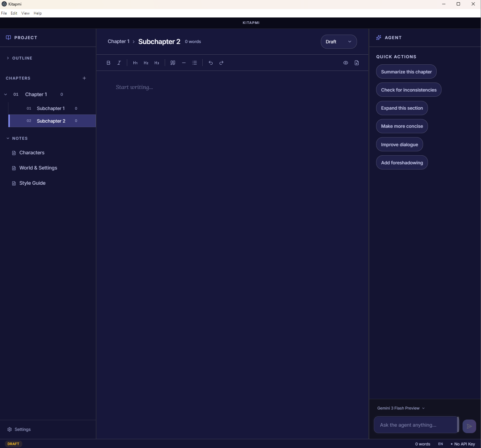Collapse the Chapter 1 tree item

click(x=5, y=94)
